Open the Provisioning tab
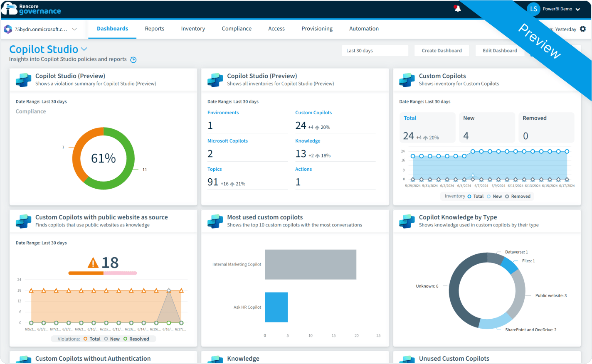 click(x=317, y=29)
